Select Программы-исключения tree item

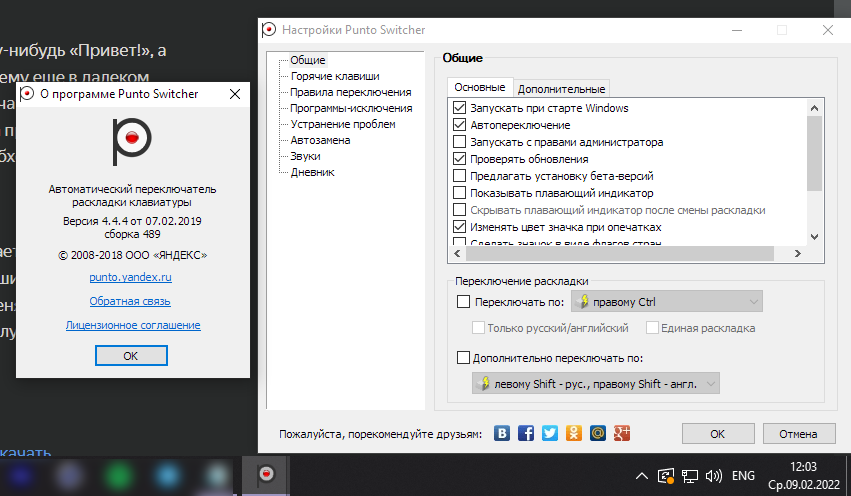click(x=351, y=108)
